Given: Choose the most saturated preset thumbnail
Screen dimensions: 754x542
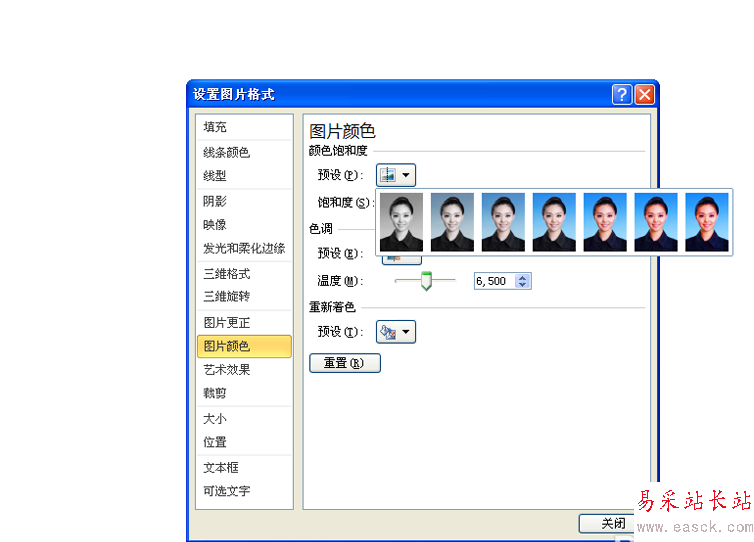Looking at the screenshot, I should 707,222.
